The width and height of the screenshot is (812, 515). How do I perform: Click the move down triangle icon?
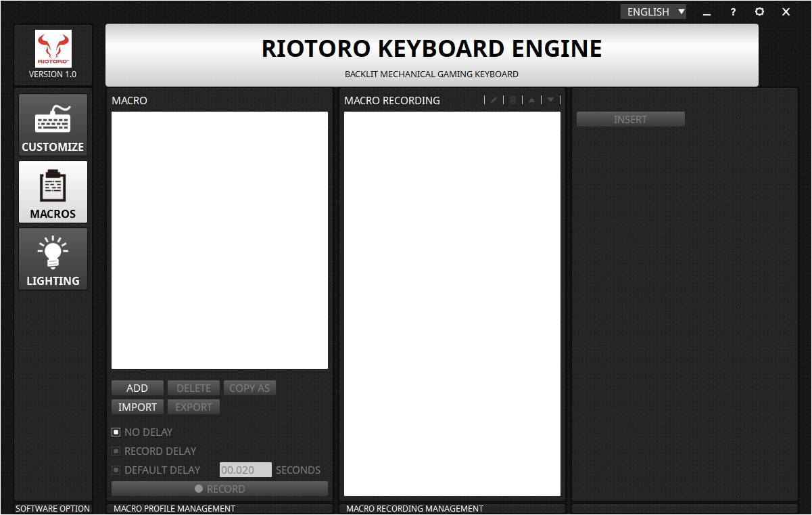550,100
